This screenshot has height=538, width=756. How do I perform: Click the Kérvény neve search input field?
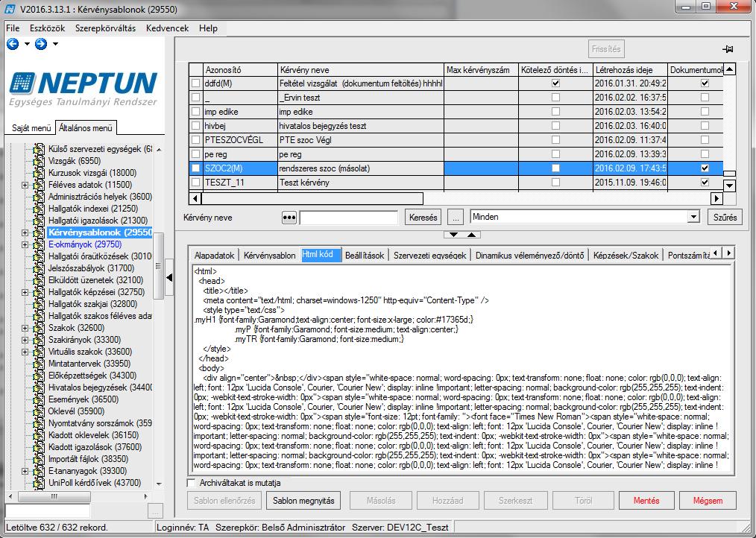coord(349,218)
